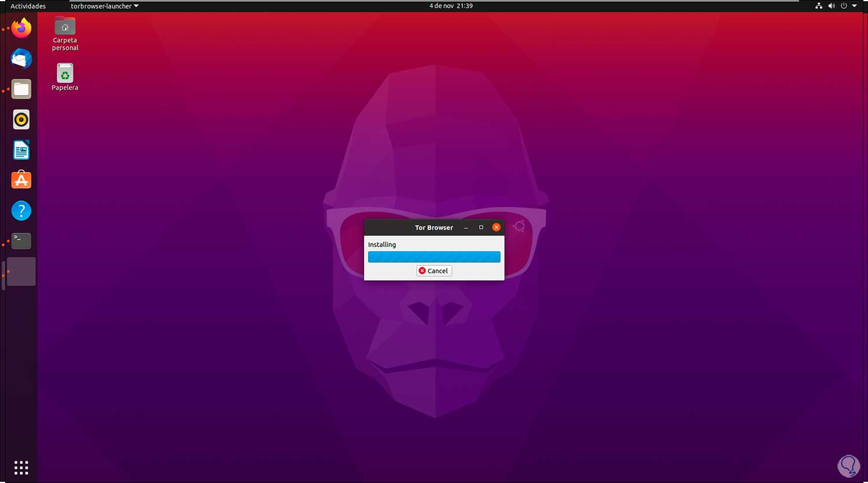
Task: Expand the system menu arrow
Action: (x=855, y=6)
